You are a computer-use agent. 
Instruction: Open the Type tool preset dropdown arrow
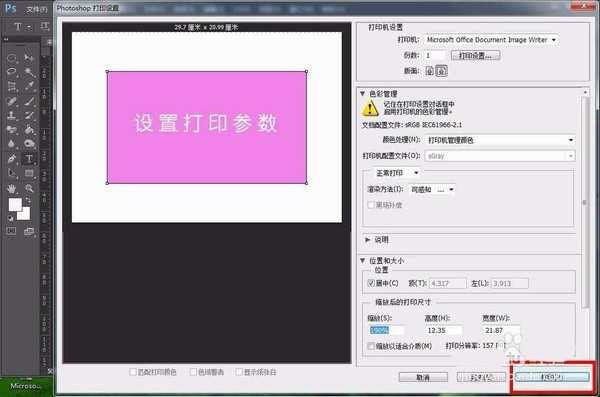pos(29,27)
